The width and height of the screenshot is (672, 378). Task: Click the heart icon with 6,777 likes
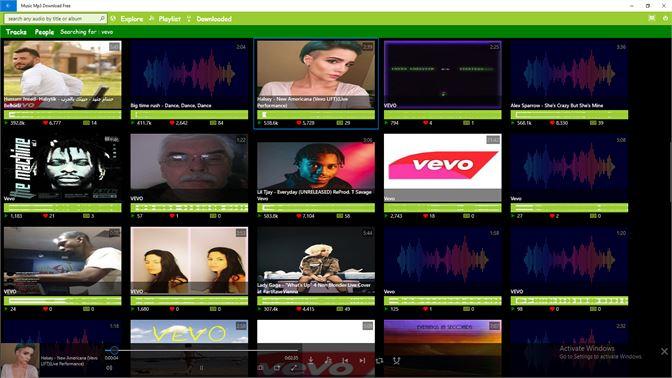(x=45, y=123)
